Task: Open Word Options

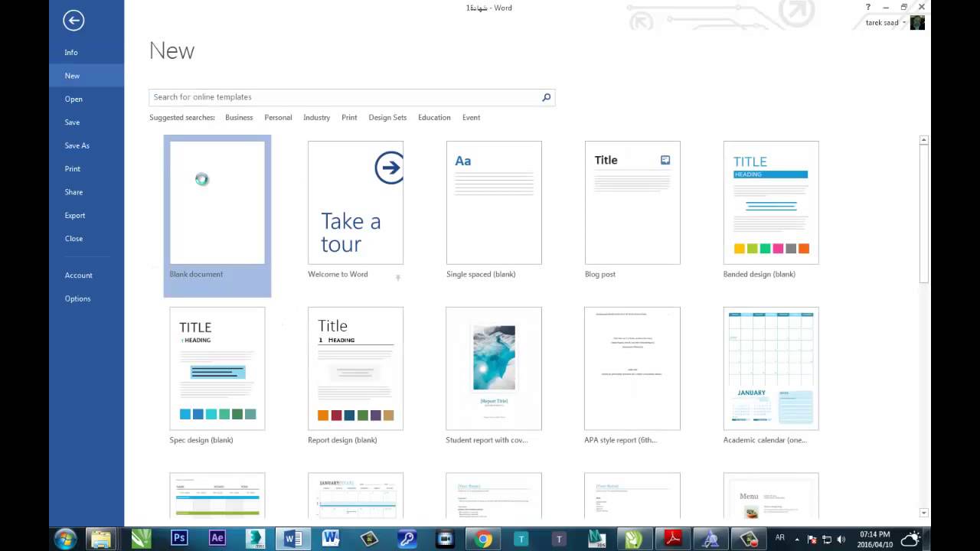Action: point(87,298)
